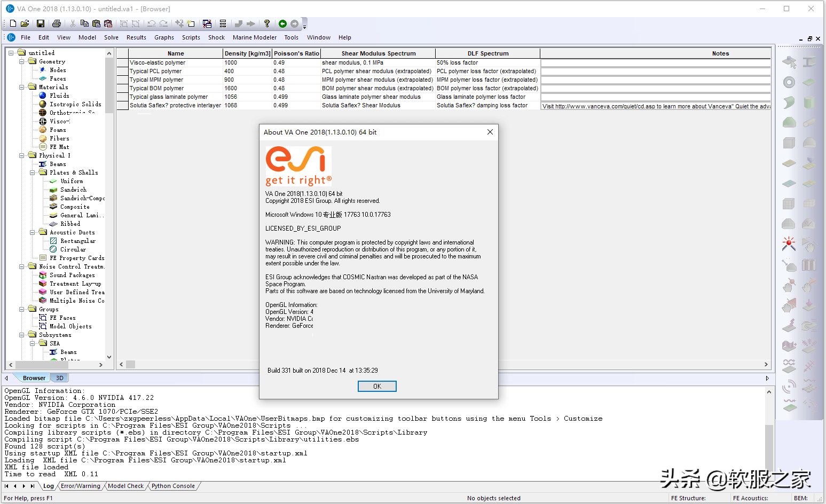Open the Tools menu
826x504 pixels.
click(291, 37)
